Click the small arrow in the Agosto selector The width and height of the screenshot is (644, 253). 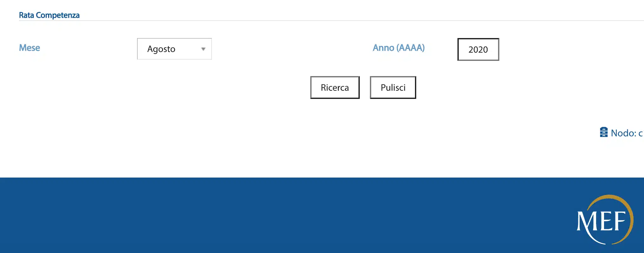click(203, 49)
